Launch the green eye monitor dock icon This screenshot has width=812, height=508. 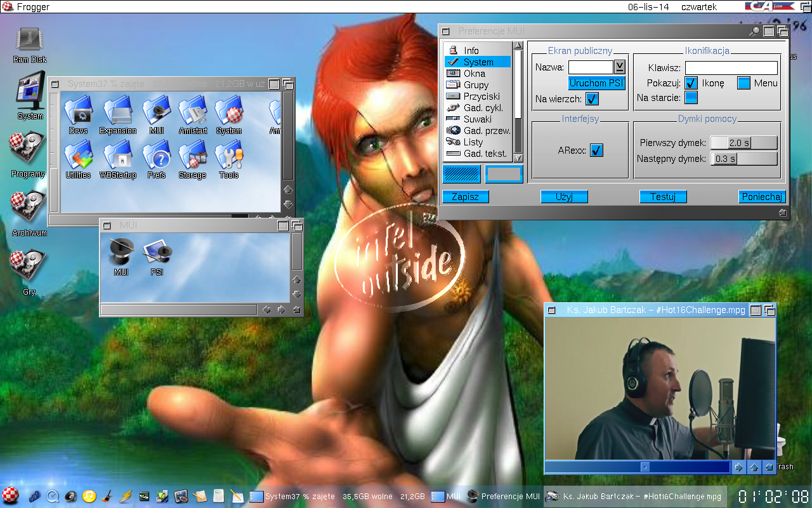(145, 496)
